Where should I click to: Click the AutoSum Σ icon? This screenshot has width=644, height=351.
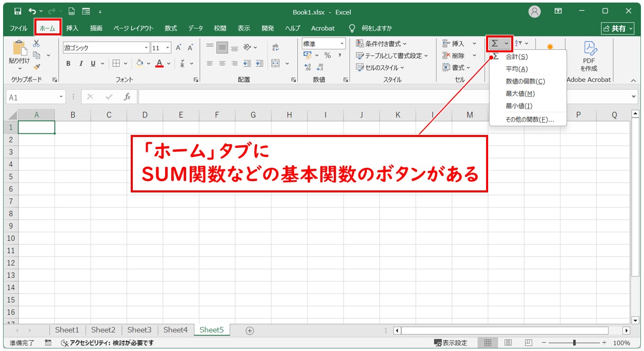495,44
